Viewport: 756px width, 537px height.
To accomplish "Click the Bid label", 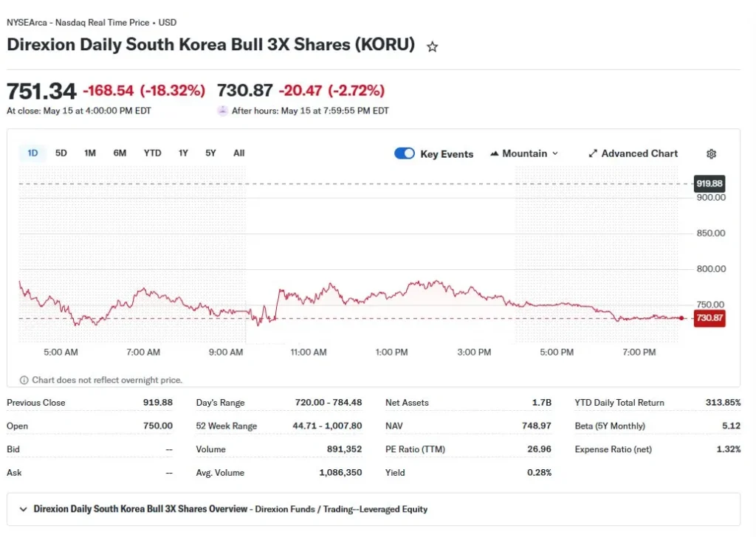I will click(13, 449).
